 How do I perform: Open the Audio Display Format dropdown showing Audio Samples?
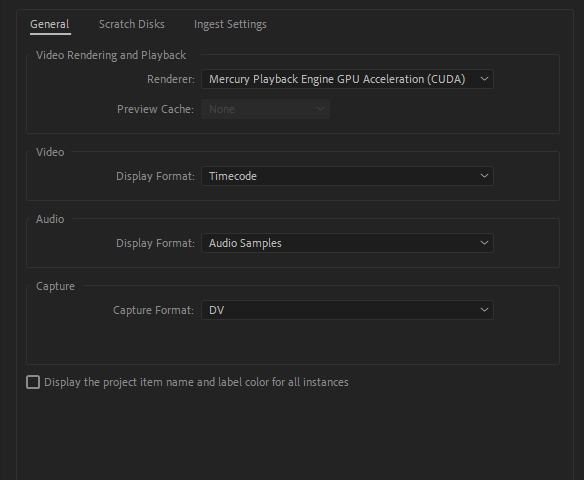tap(347, 243)
